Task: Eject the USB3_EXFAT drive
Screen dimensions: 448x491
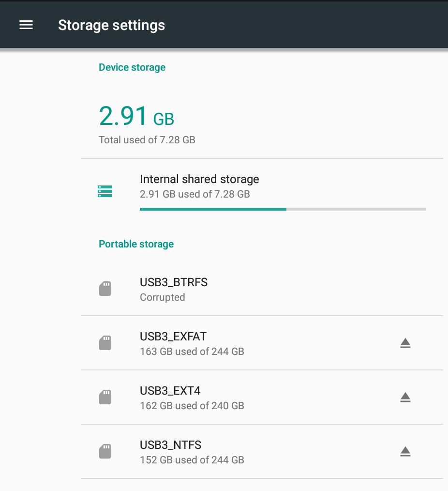Action: [405, 343]
